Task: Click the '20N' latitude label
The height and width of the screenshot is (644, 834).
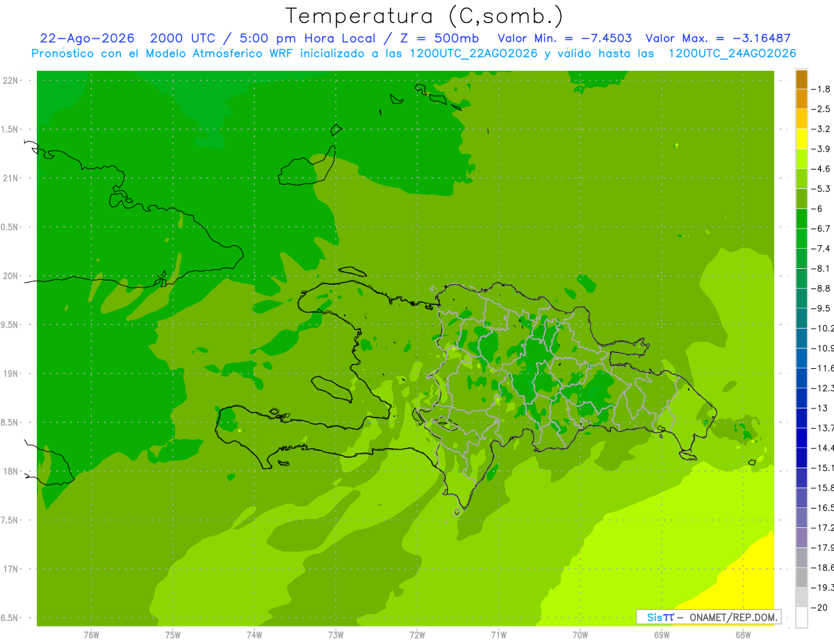Action: (11, 276)
